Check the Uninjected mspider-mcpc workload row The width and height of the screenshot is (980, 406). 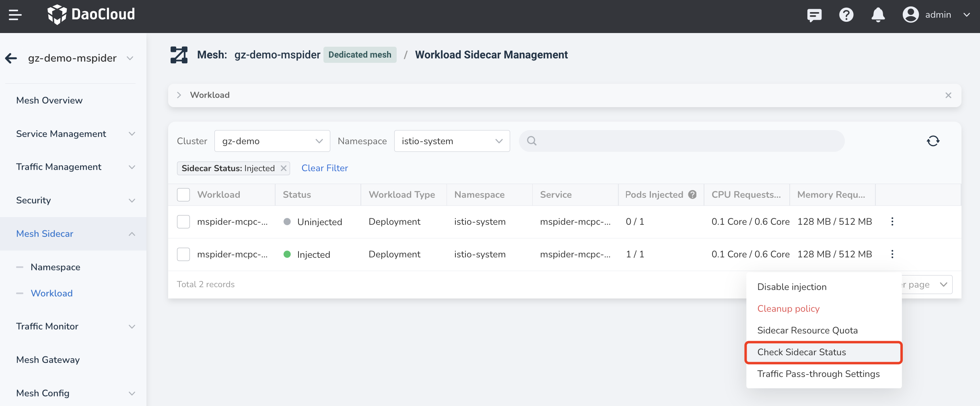183,222
